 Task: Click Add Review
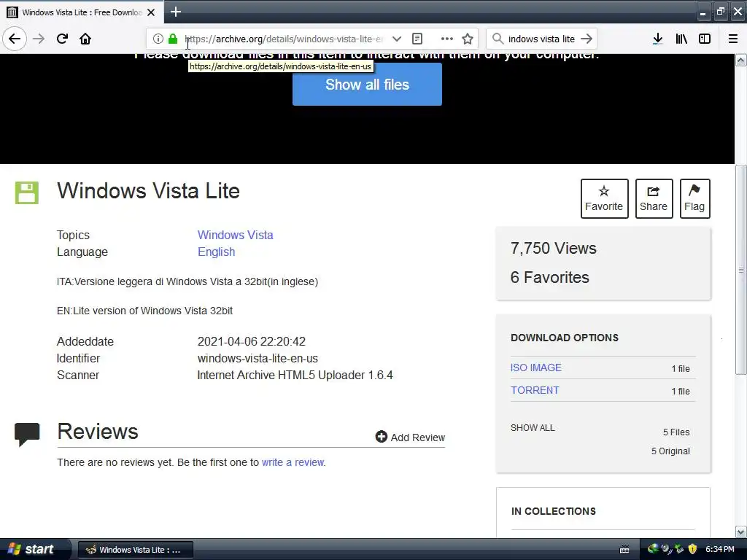[410, 437]
